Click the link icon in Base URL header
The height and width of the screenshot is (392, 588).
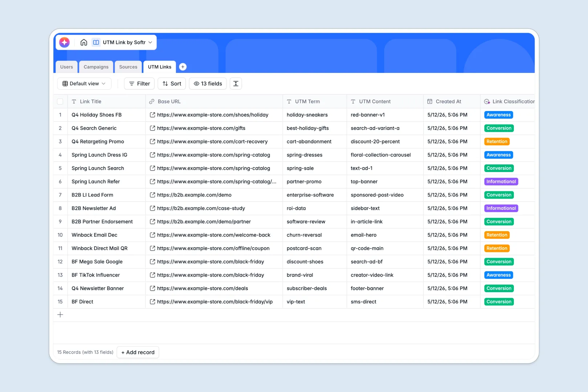152,102
